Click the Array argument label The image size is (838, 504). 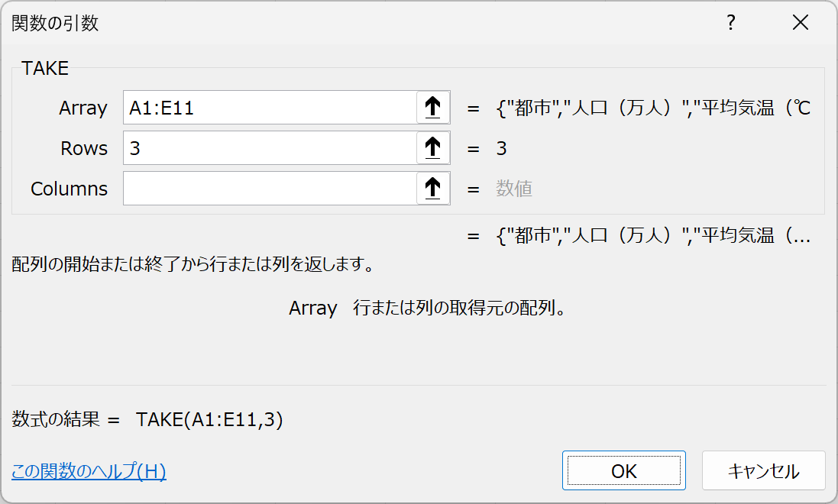pyautogui.click(x=83, y=108)
